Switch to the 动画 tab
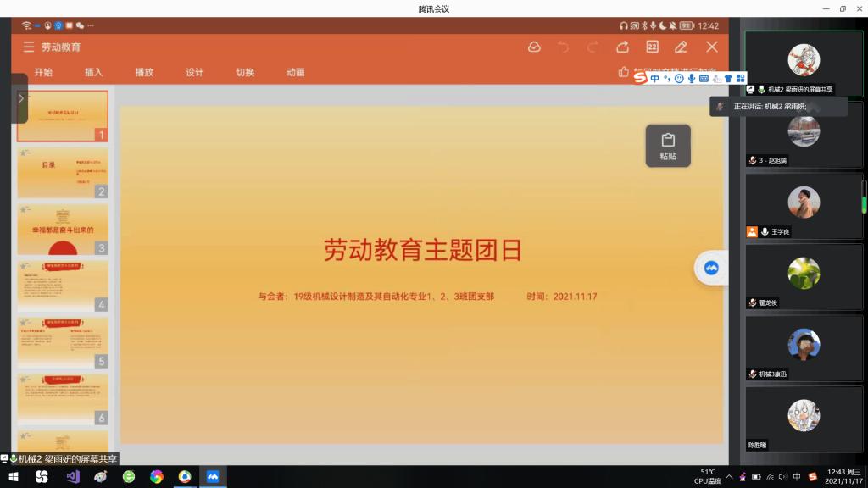This screenshot has width=868, height=488. pos(295,73)
